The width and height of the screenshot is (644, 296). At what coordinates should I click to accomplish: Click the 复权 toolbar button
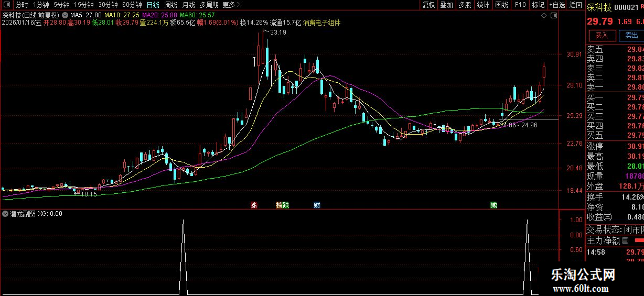[428, 5]
